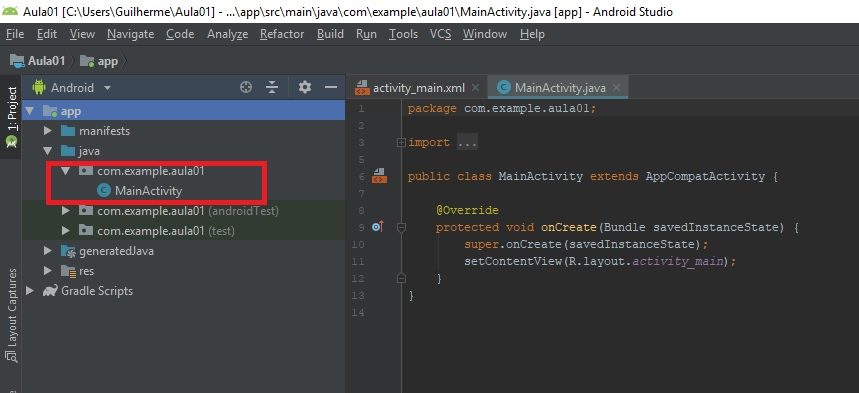
Task: Open the Refactor menu
Action: coord(282,34)
